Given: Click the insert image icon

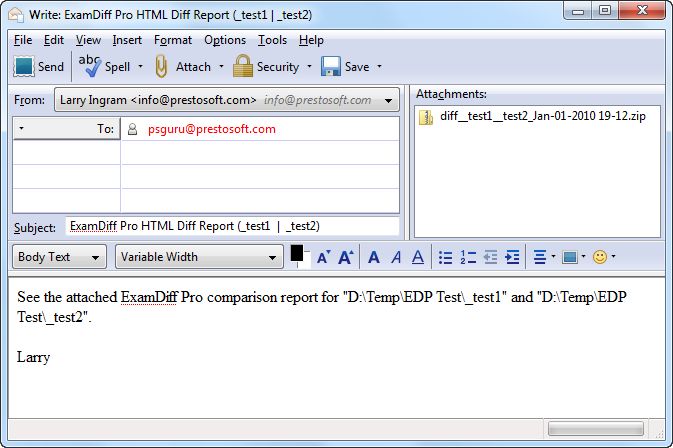Looking at the screenshot, I should click(570, 257).
